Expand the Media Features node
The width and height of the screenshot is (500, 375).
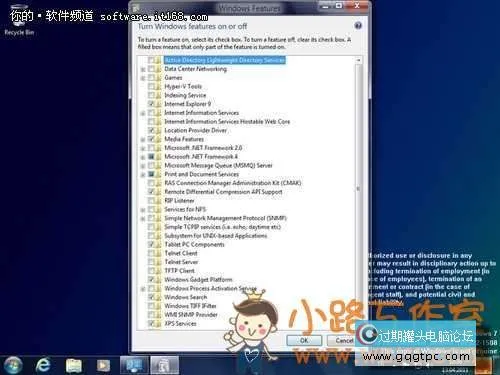tap(143, 139)
